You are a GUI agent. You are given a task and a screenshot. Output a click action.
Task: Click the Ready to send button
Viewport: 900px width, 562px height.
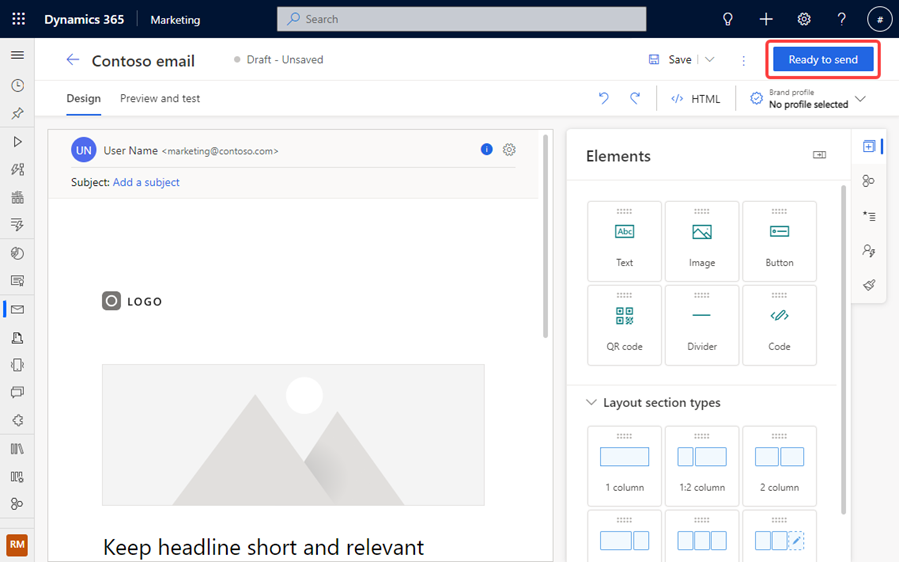[x=823, y=60]
